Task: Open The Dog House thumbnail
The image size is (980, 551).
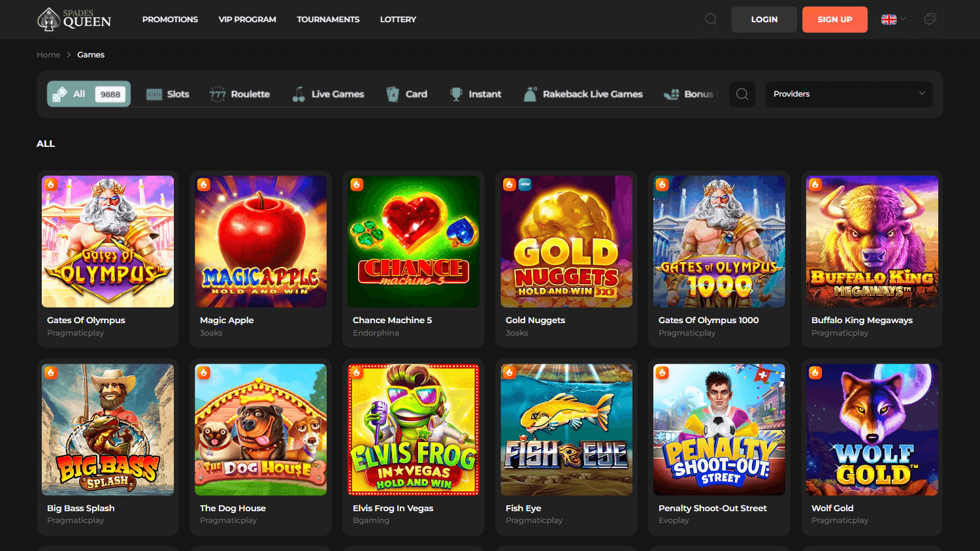Action: pyautogui.click(x=261, y=430)
